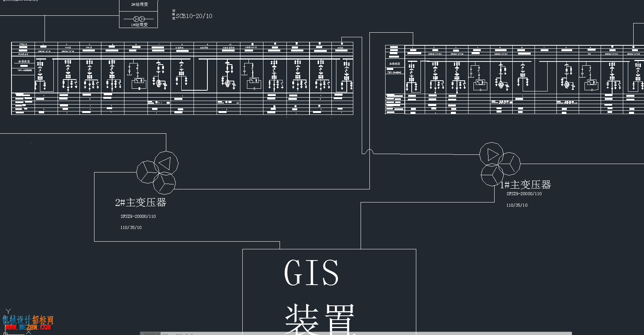
Task: Click the wire crossover arc between tables
Action: point(369,151)
